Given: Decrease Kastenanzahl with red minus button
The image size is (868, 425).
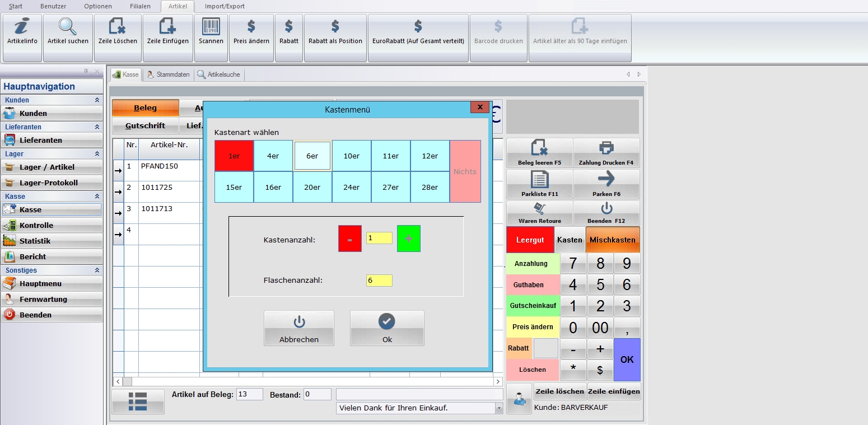Looking at the screenshot, I should [x=350, y=239].
